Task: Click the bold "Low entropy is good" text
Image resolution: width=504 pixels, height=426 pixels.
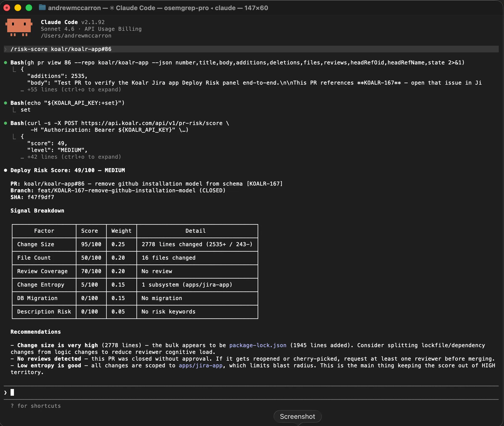Action: coord(49,365)
